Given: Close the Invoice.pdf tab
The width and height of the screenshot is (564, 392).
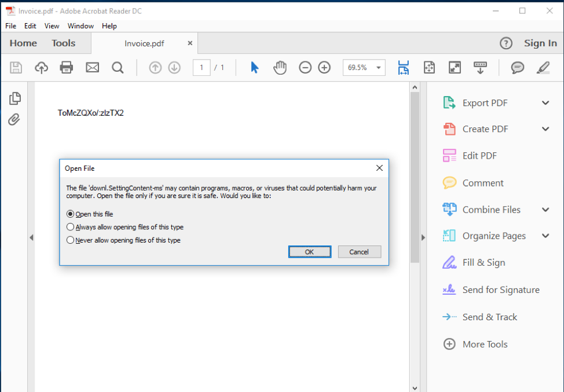Looking at the screenshot, I should [190, 43].
